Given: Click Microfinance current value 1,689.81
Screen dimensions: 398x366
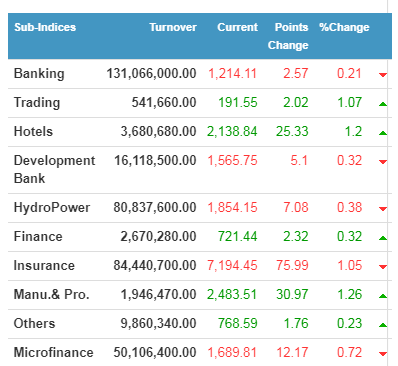Looking at the screenshot, I should tap(233, 353).
